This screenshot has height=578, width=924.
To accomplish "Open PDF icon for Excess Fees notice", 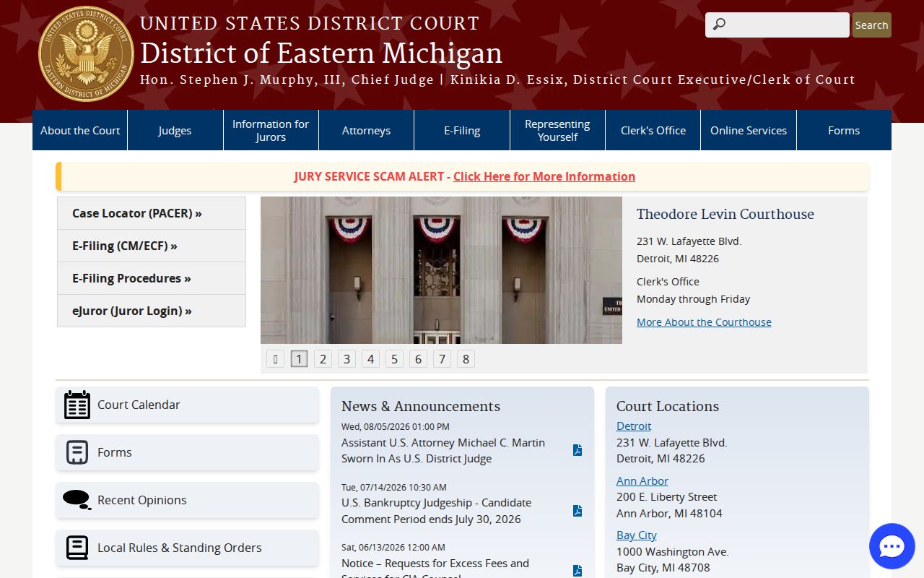I will [x=577, y=571].
